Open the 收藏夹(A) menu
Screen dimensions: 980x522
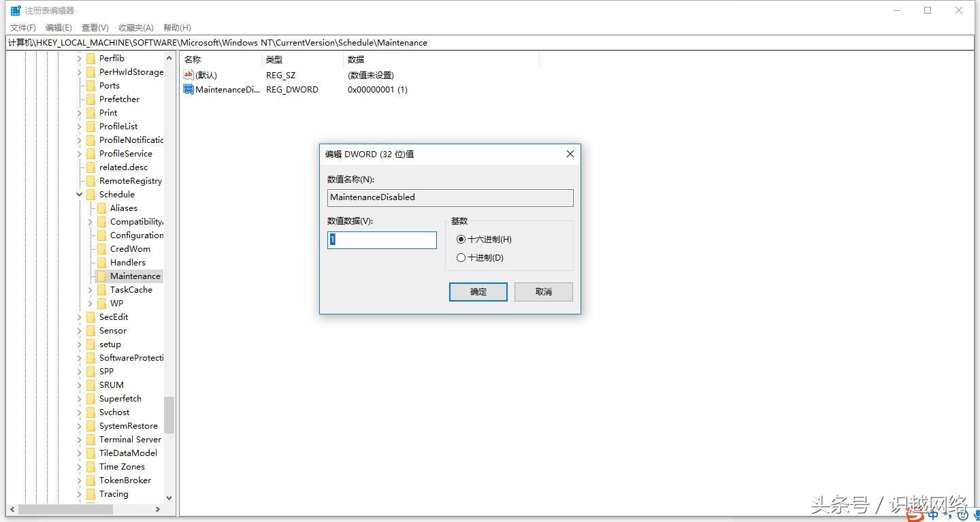pyautogui.click(x=135, y=28)
